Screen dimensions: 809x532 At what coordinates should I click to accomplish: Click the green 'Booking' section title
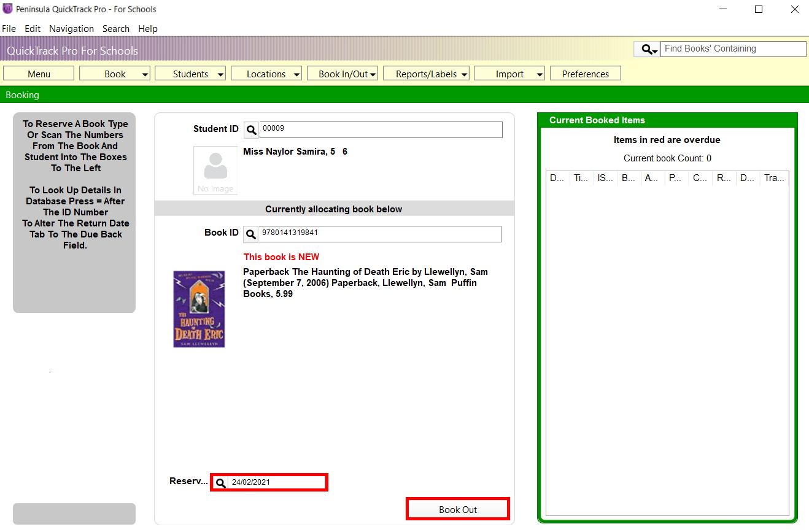pos(22,95)
